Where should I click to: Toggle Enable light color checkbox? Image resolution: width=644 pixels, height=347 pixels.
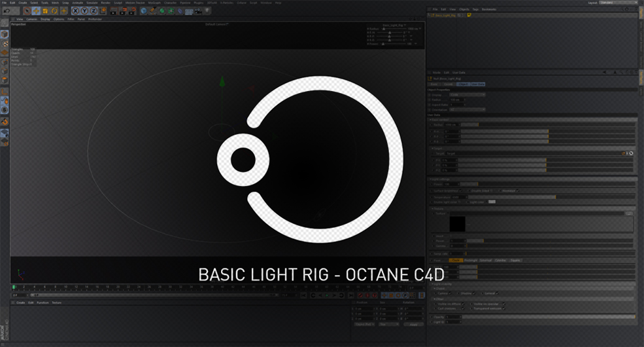[x=460, y=202]
